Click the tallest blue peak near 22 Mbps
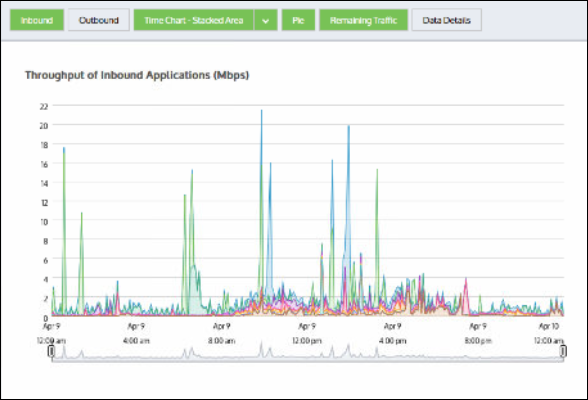 261,111
